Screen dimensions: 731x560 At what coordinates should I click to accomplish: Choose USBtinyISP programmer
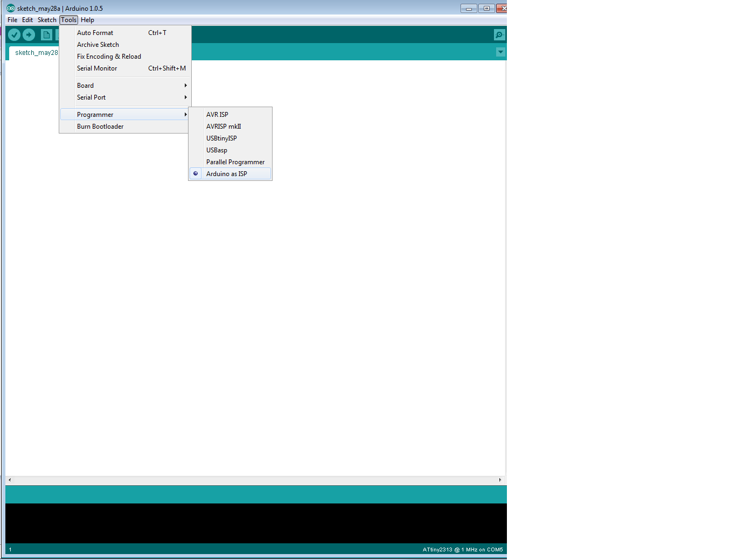tap(230, 138)
